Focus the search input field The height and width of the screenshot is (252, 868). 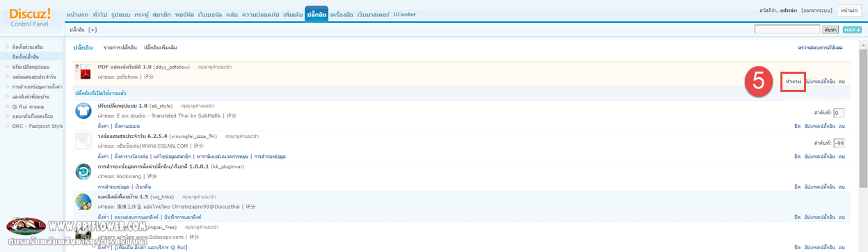click(787, 29)
